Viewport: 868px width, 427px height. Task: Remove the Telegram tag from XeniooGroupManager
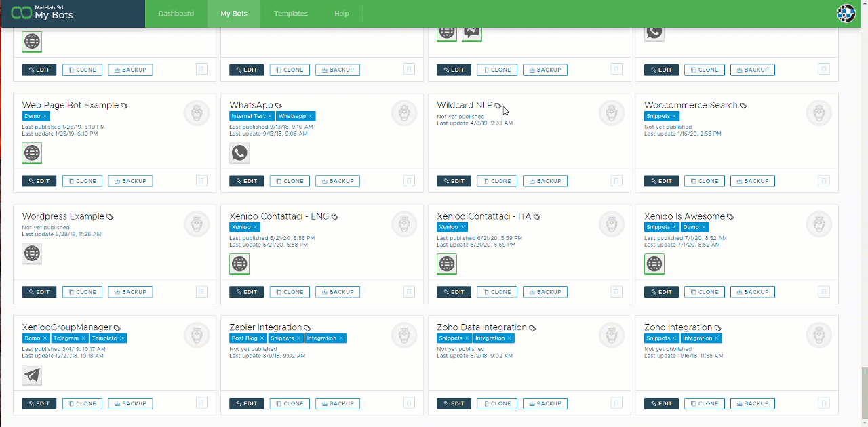pos(83,338)
